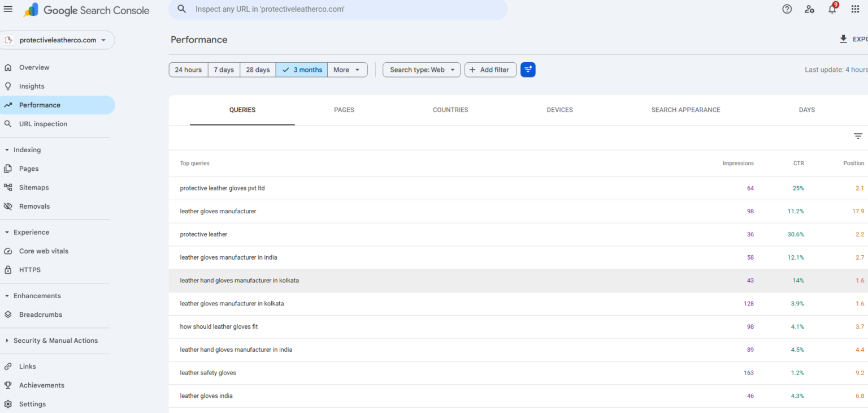
Task: Open the protectiveleatherco.com property selector
Action: pyautogui.click(x=58, y=40)
